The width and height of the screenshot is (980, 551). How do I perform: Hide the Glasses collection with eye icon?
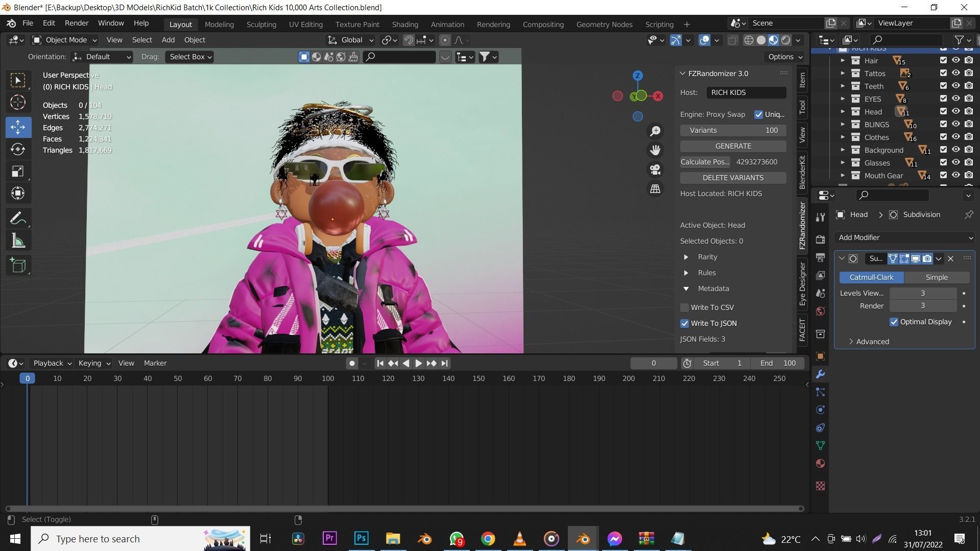click(x=955, y=162)
